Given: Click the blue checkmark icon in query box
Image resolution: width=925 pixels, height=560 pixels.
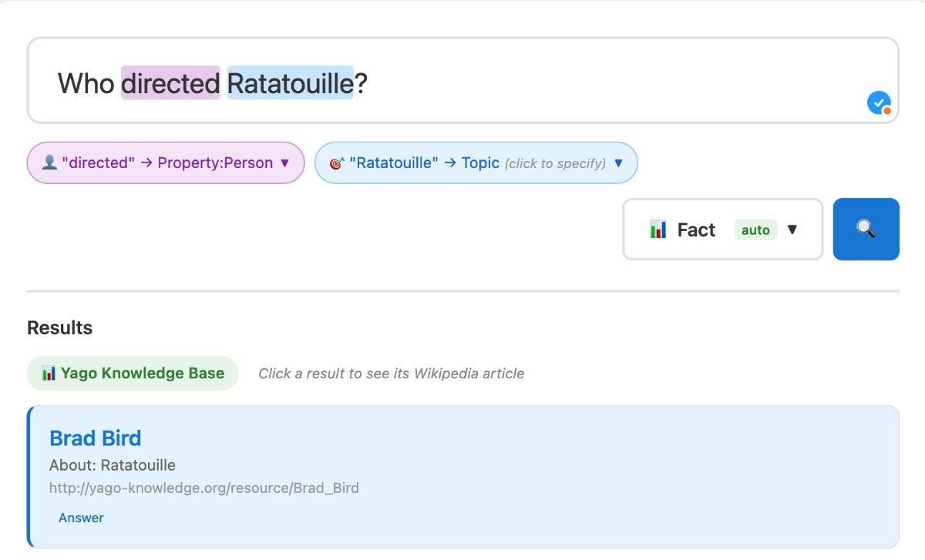Looking at the screenshot, I should (878, 102).
